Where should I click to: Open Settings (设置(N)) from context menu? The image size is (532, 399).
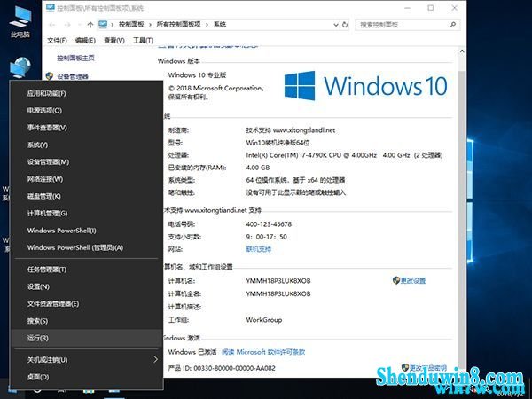click(x=87, y=286)
